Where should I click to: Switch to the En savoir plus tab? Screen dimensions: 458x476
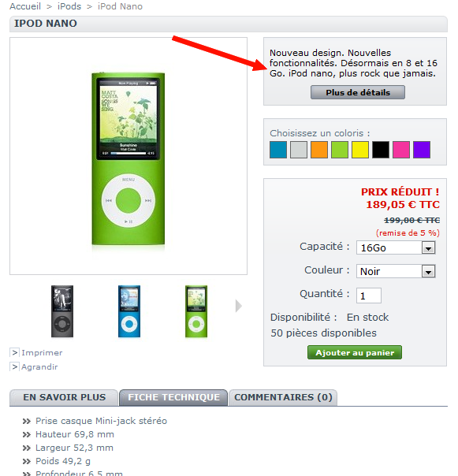tap(64, 397)
